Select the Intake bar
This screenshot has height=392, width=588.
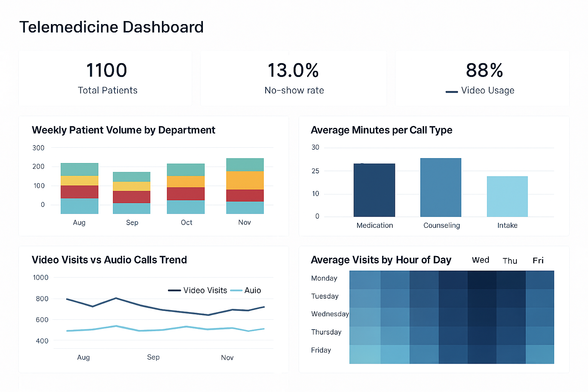tap(507, 196)
